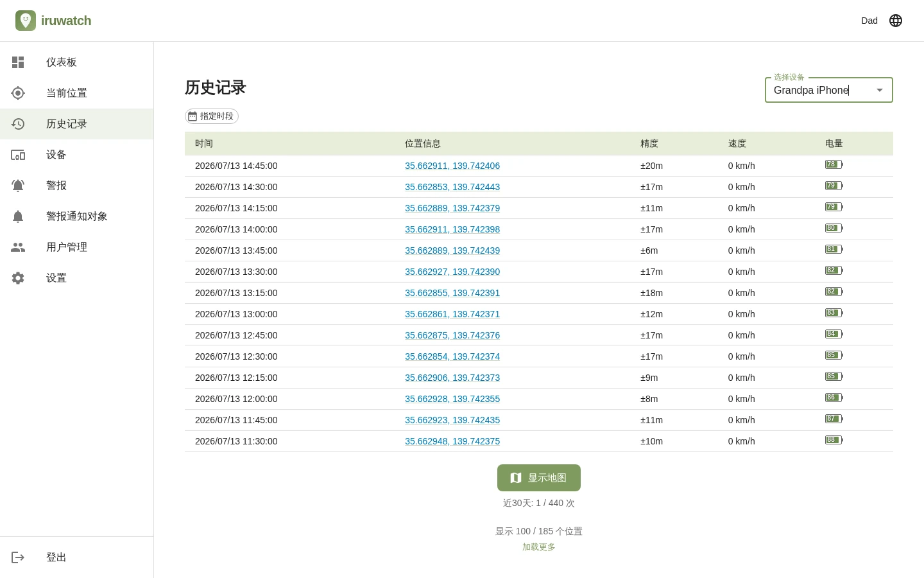
Task: Click the ringing alarm bell icon
Action: [x=18, y=186]
